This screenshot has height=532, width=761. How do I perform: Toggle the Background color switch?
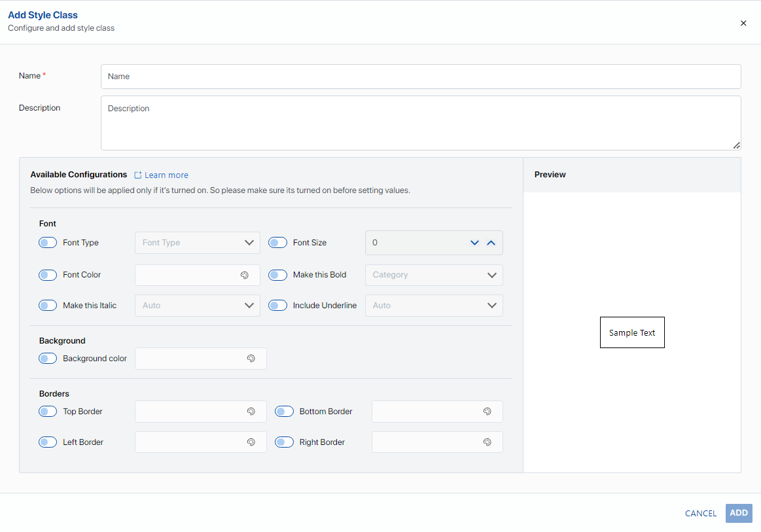[x=48, y=358]
